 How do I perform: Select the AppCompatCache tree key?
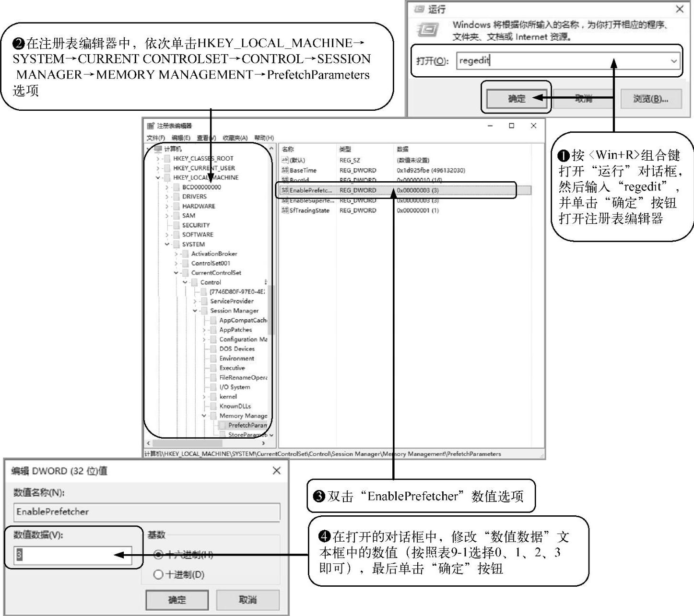coord(243,320)
